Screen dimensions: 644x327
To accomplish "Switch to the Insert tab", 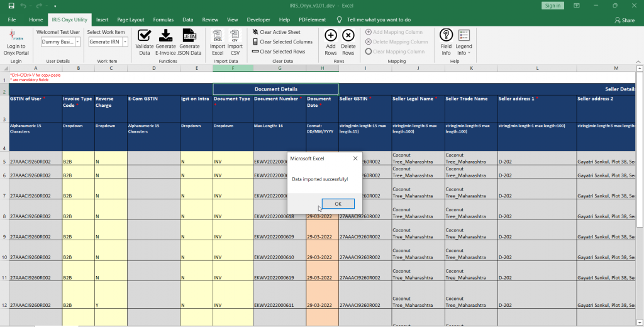I will [103, 19].
